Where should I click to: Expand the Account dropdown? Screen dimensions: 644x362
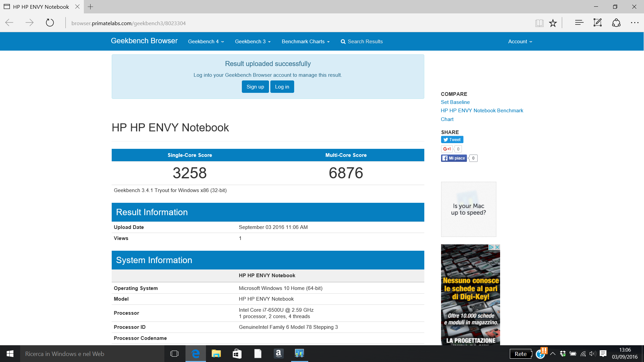[x=520, y=42]
